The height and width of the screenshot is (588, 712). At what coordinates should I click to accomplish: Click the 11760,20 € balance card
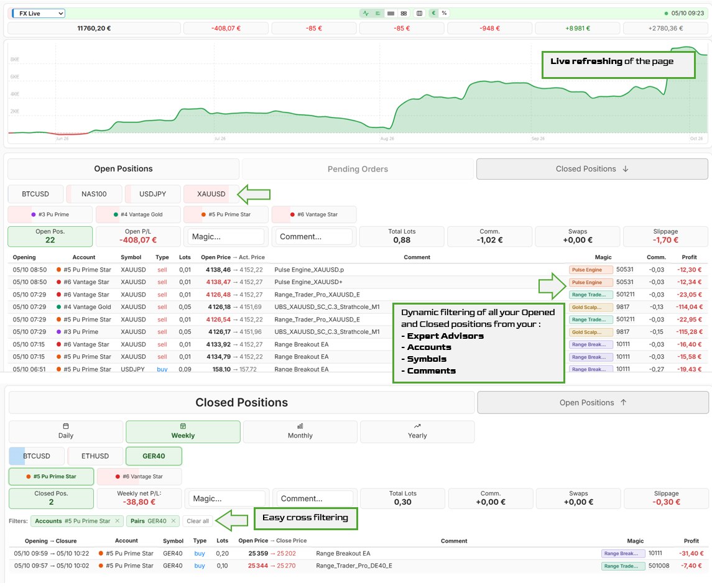coord(95,28)
